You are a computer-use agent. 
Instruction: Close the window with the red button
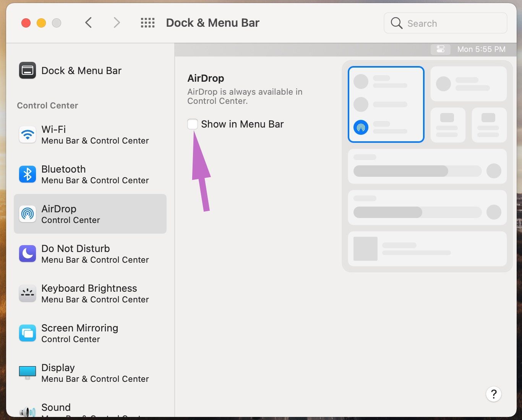point(26,23)
